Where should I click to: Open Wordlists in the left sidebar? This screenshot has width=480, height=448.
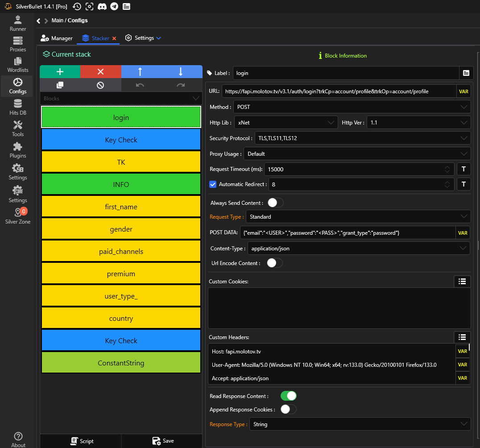(18, 65)
